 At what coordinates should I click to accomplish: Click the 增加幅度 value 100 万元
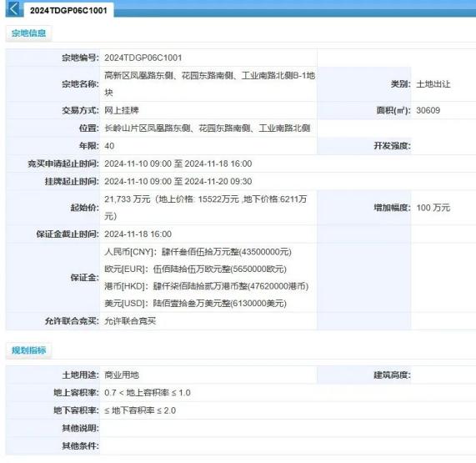pos(433,208)
